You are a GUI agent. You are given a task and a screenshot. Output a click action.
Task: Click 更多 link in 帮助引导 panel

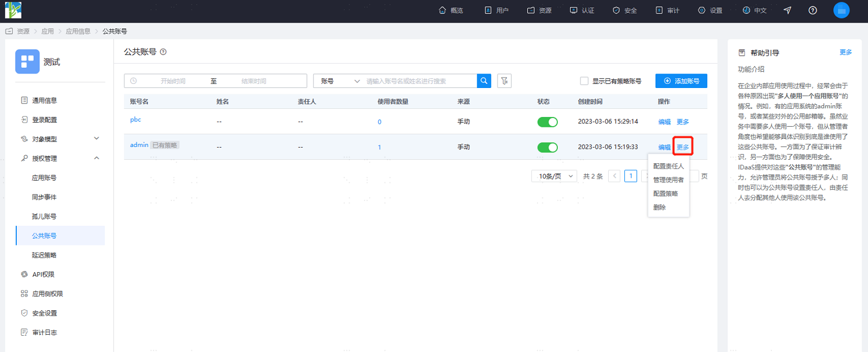click(x=845, y=52)
